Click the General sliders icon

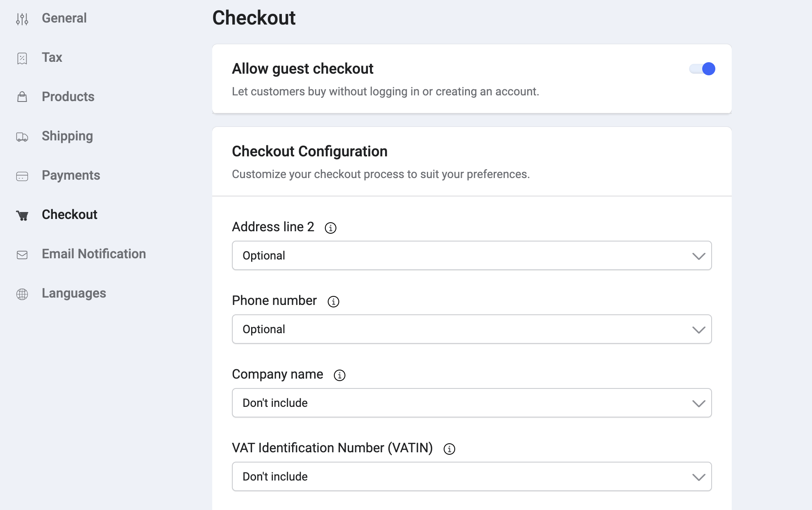22,19
